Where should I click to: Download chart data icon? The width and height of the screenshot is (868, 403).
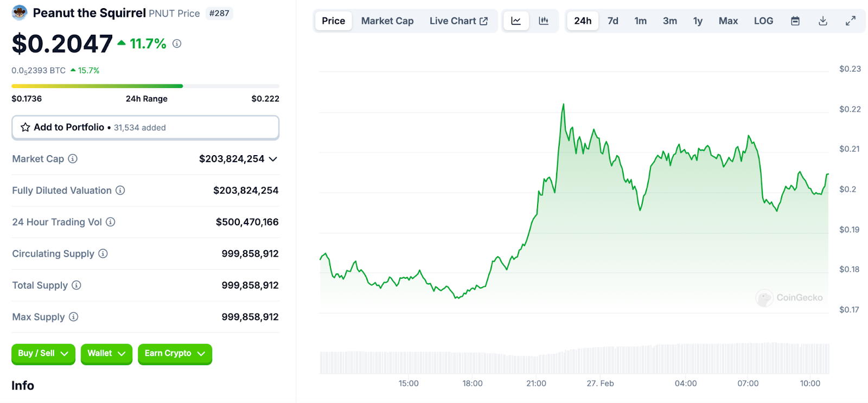click(823, 21)
